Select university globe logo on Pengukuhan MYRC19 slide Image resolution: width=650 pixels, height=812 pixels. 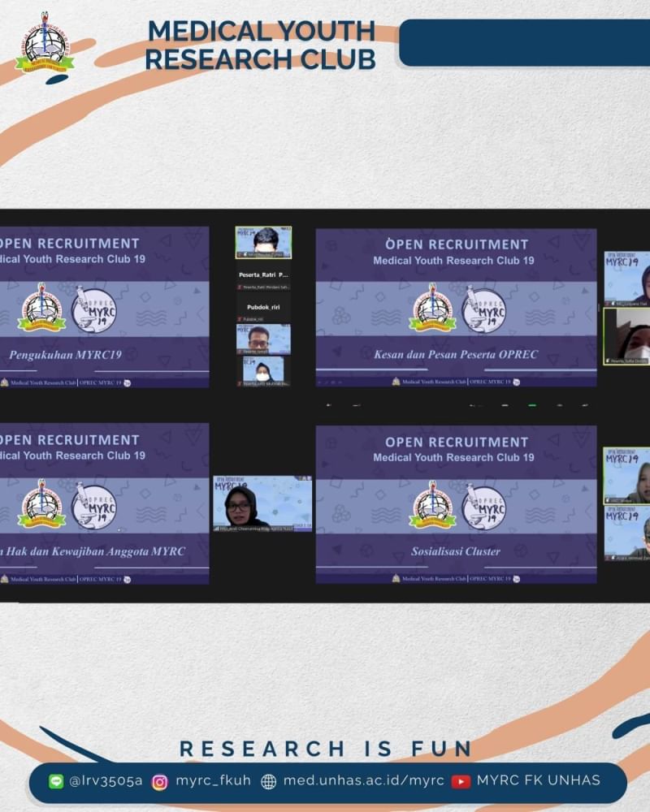click(x=41, y=308)
